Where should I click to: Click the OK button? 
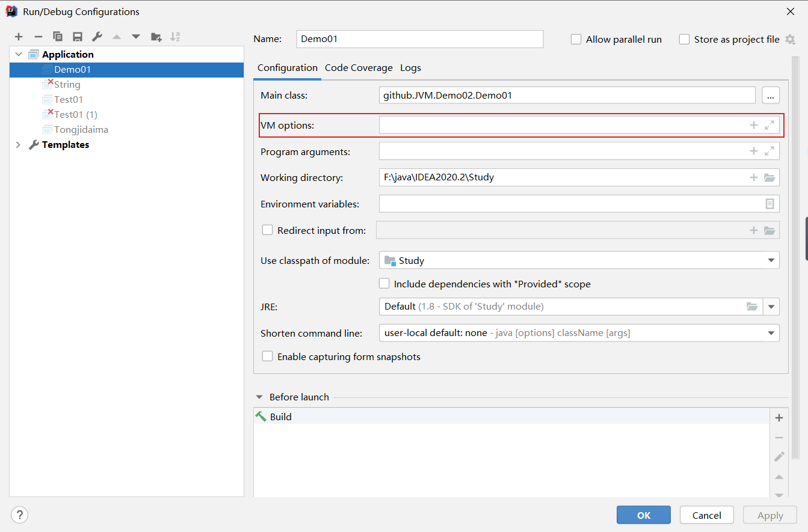[643, 515]
